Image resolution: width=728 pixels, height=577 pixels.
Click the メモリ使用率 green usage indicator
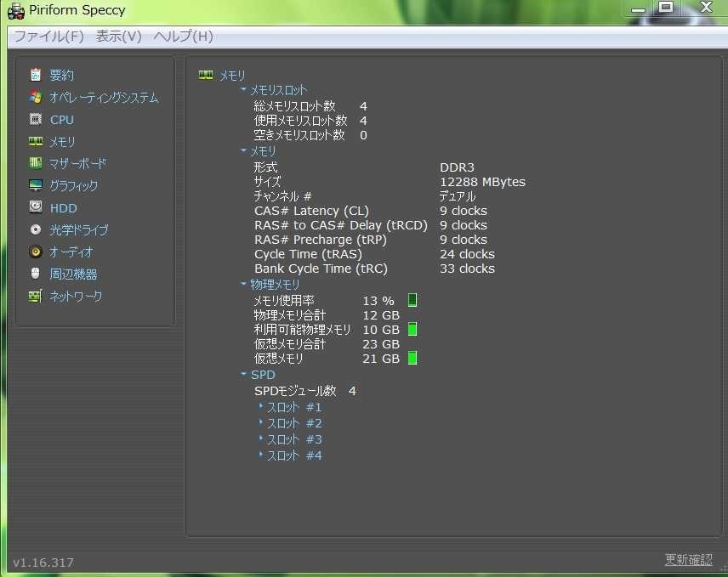[x=412, y=300]
